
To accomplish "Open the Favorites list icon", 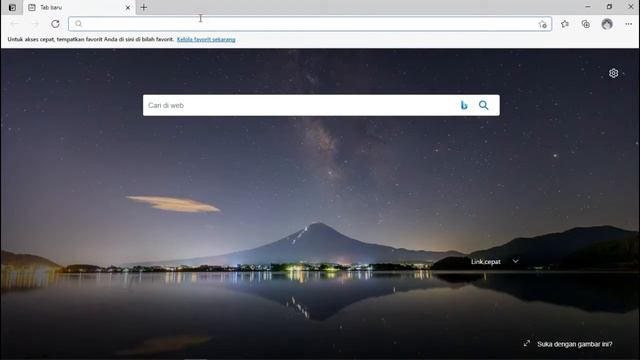I will coord(565,24).
